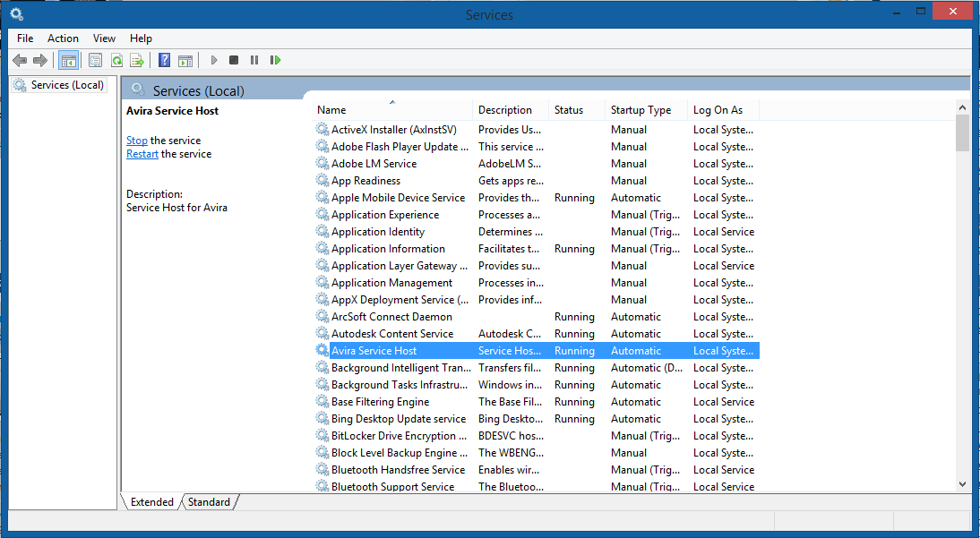
Task: Select Services (Local) in the console tree
Action: click(67, 85)
